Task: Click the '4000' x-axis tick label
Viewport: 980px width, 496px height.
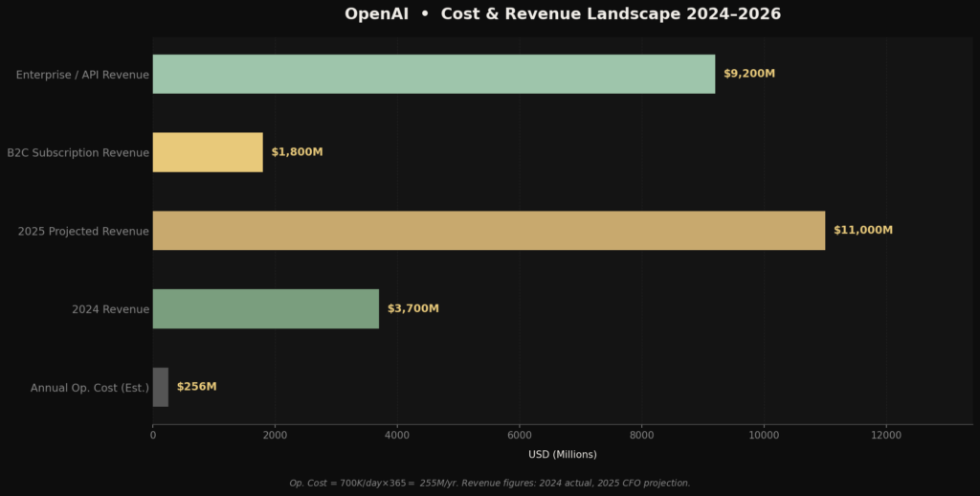Action: pos(397,436)
